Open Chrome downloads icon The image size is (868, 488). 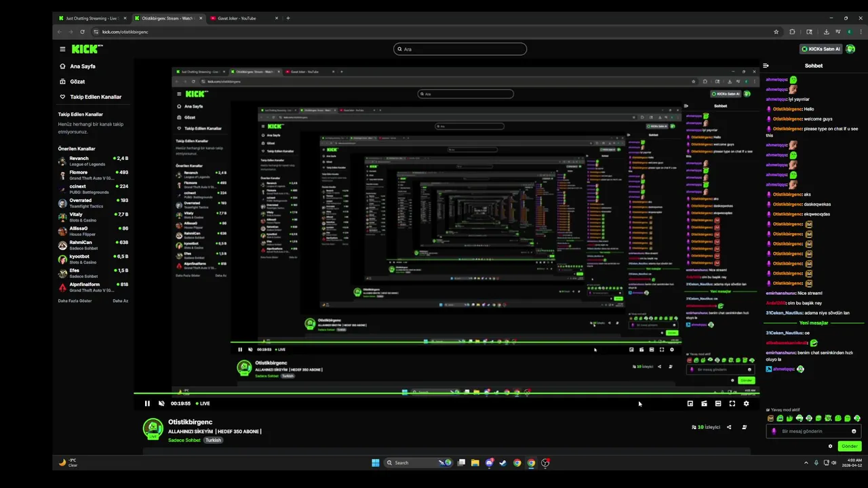coord(826,32)
